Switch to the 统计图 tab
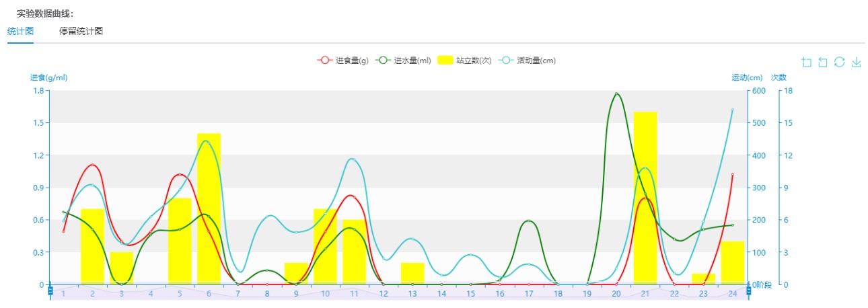 [x=20, y=31]
